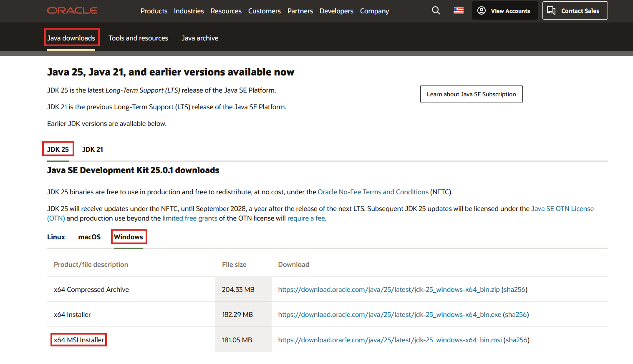Click the 181.05 MB file size

(237, 340)
